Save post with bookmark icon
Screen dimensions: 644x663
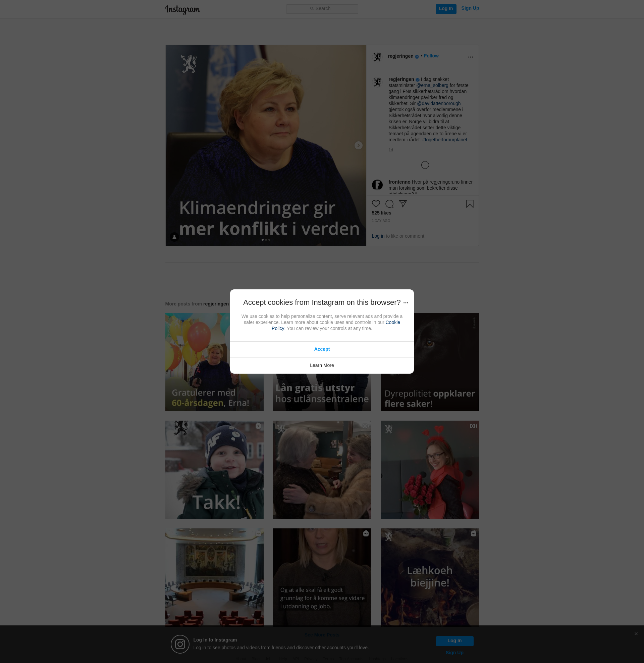[x=470, y=204]
